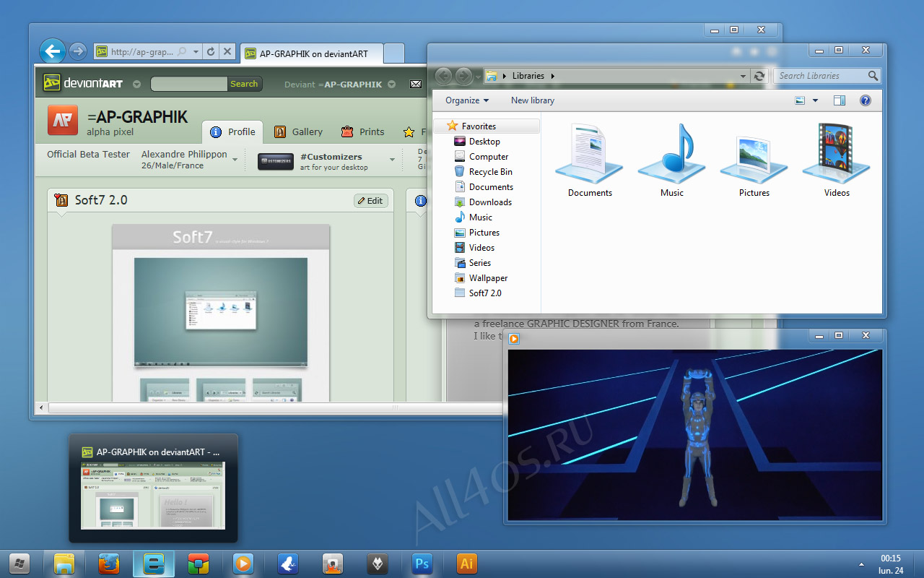Click the search magnifier in the browser address bar
924x578 pixels.
[182, 52]
